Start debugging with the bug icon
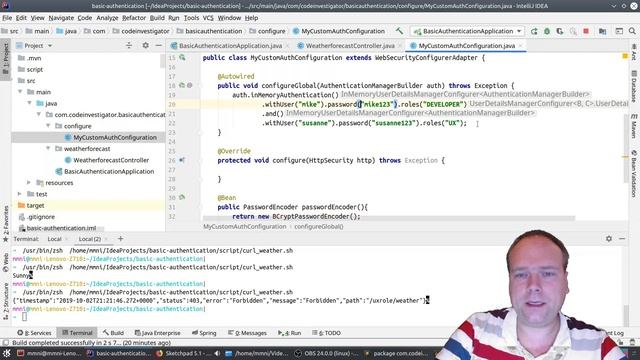This screenshot has height=360, width=640. (x=547, y=31)
